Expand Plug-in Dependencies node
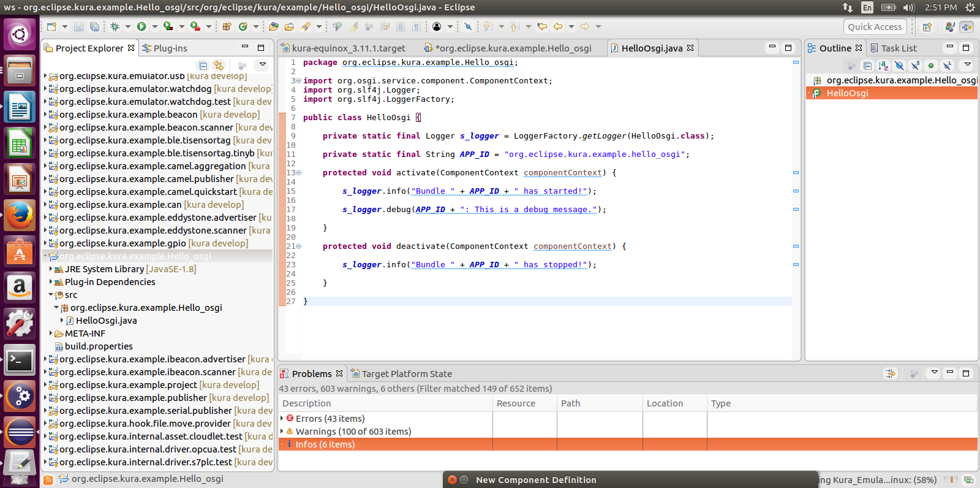This screenshot has height=488, width=980. point(51,281)
